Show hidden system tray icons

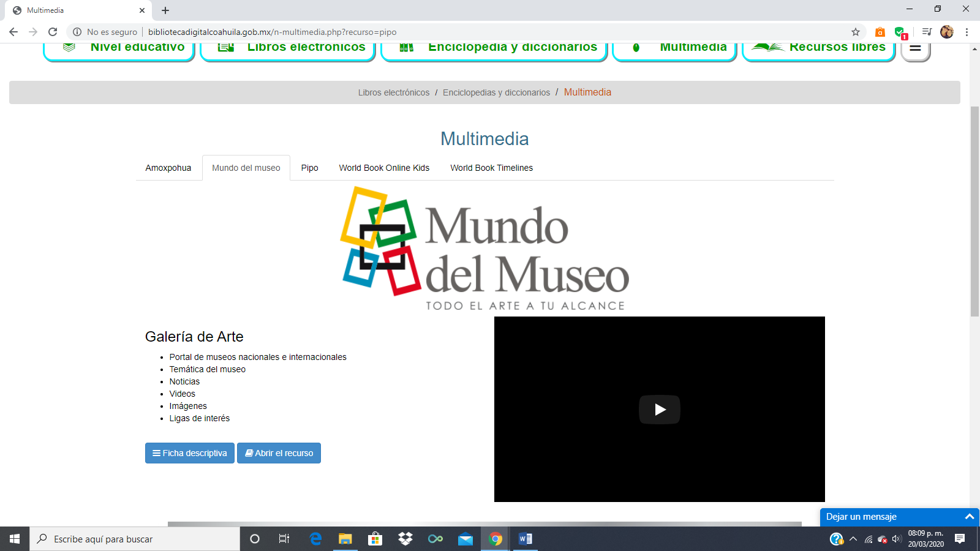(853, 539)
